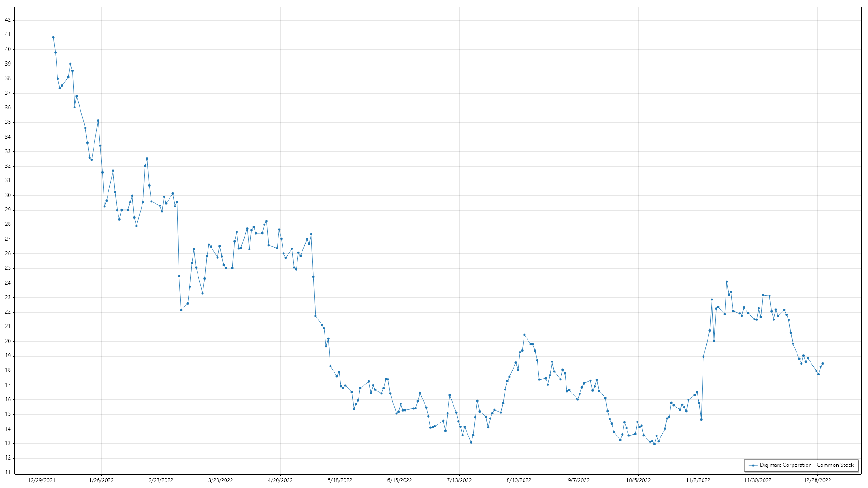Select the 11/2/2022 x-axis label
This screenshot has height=488, width=868.
point(698,480)
